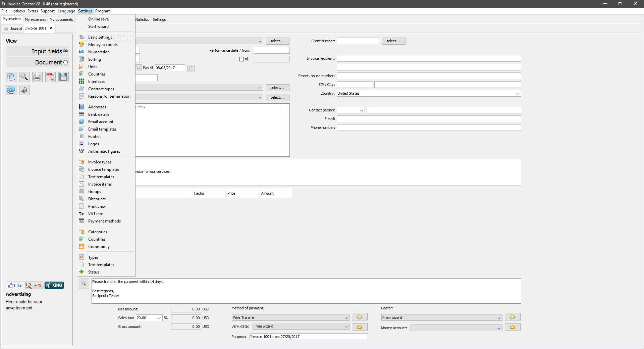Image resolution: width=644 pixels, height=349 pixels.
Task: Click the Performance date from field
Action: click(x=272, y=50)
